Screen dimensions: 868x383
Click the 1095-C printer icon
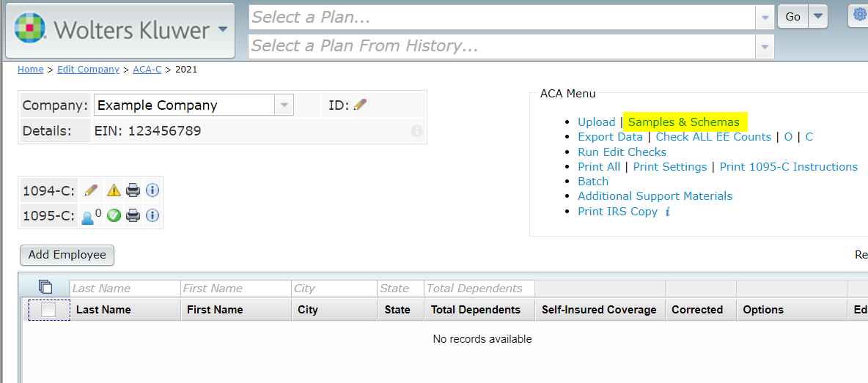133,215
